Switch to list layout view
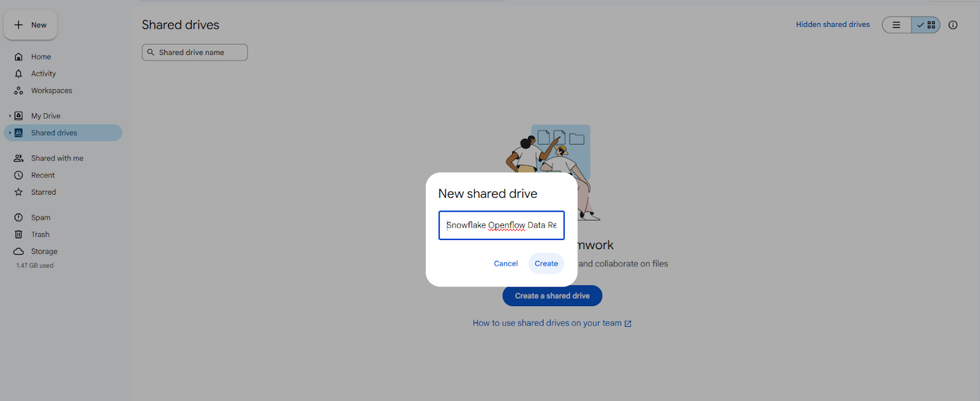This screenshot has width=980, height=401. click(x=897, y=25)
